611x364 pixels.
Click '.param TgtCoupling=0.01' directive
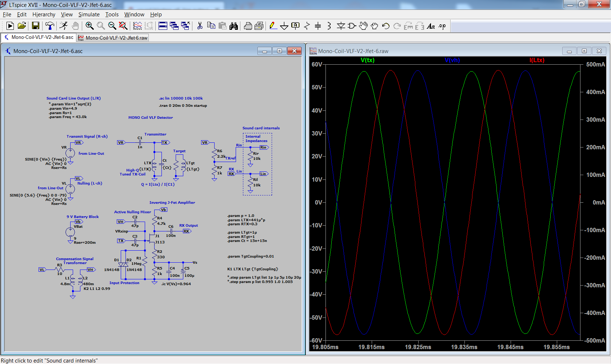pyautogui.click(x=251, y=256)
